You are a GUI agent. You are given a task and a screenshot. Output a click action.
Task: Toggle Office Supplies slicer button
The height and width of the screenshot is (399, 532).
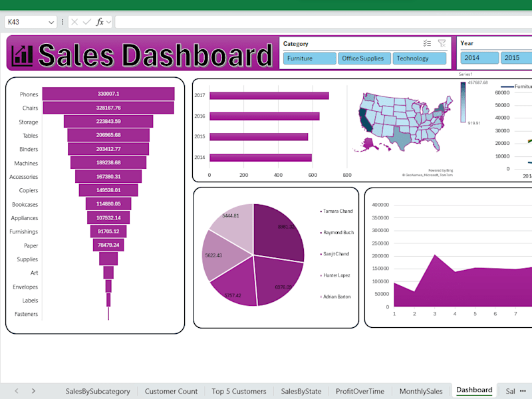(364, 59)
